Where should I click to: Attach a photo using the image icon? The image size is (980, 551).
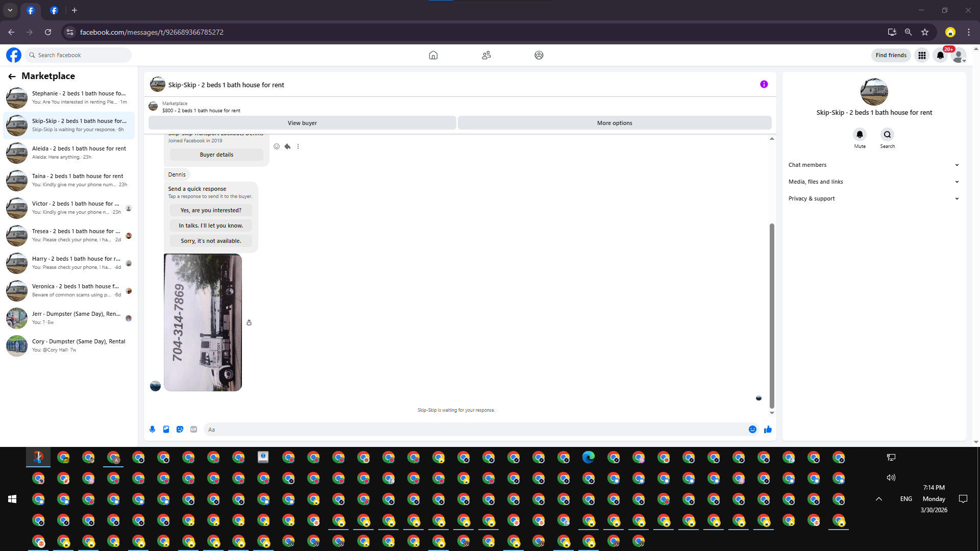click(166, 430)
